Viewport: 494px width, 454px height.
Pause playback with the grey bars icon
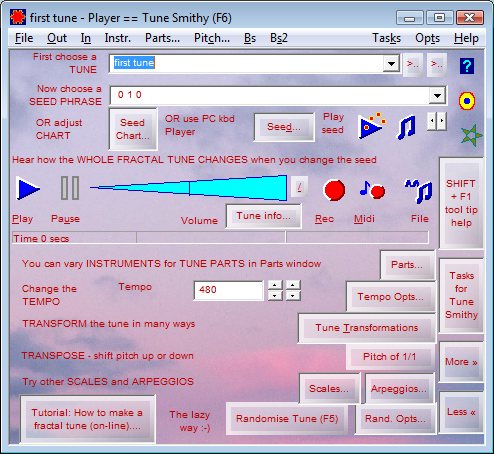pos(70,188)
